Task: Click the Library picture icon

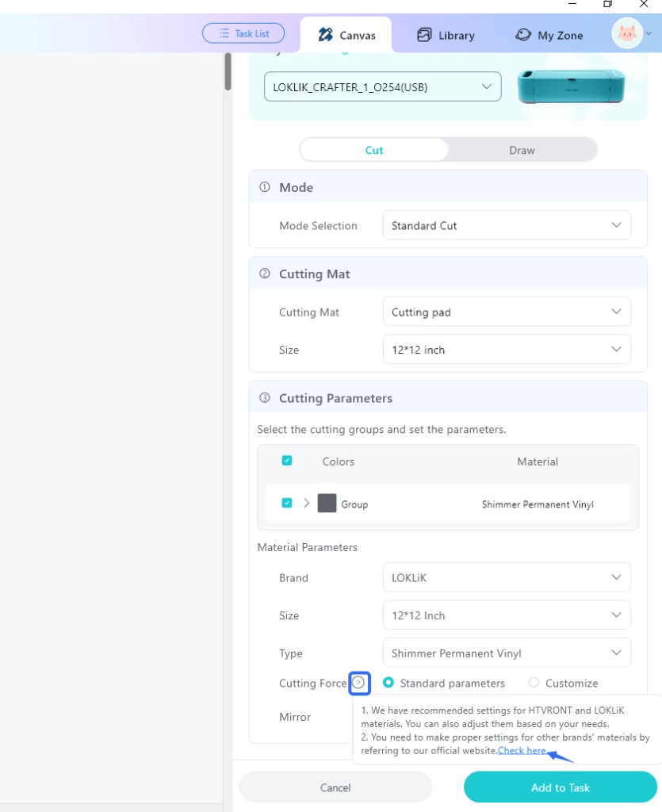Action: 424,35
